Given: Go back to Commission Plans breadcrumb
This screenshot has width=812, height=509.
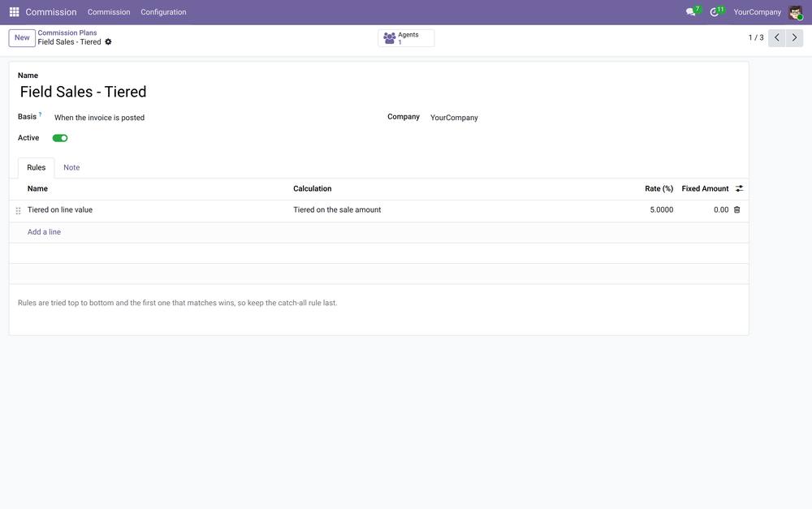Looking at the screenshot, I should coord(67,32).
